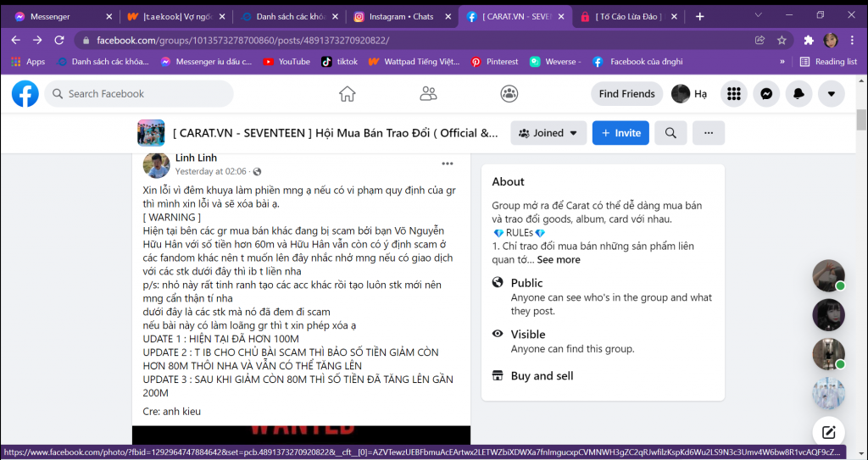Viewport: 868px width, 460px height.
Task: Click the page vertical scrollbar thumb
Action: [x=861, y=119]
